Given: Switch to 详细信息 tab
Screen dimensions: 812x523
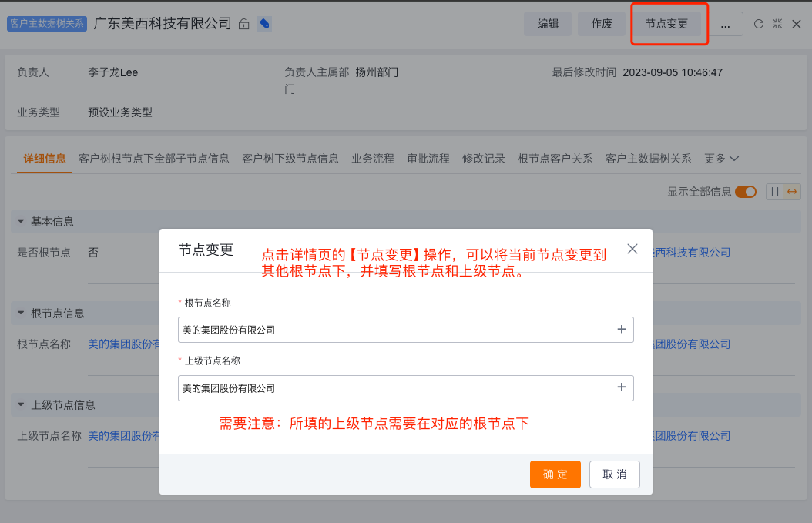Looking at the screenshot, I should click(x=45, y=159).
